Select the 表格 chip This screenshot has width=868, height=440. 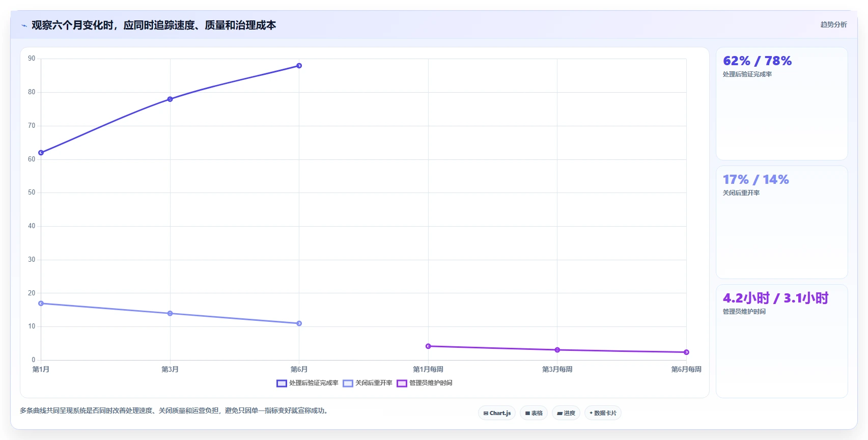(534, 413)
